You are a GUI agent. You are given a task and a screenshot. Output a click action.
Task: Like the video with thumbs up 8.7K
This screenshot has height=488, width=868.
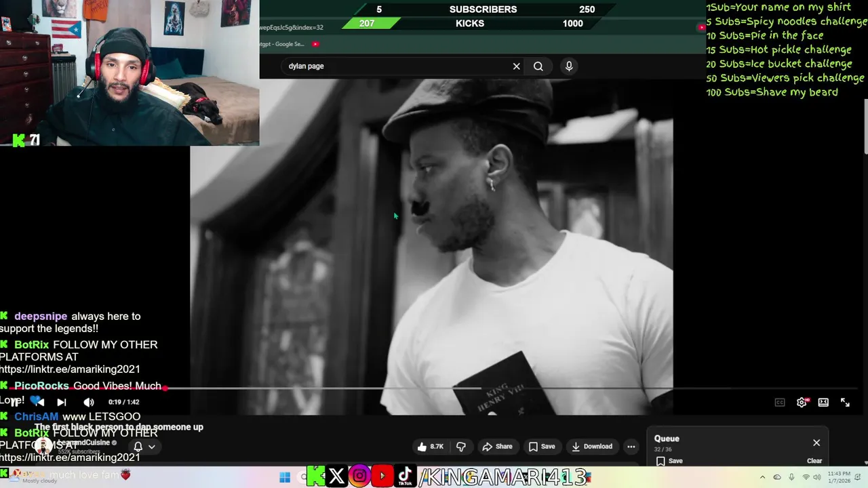coord(430,447)
